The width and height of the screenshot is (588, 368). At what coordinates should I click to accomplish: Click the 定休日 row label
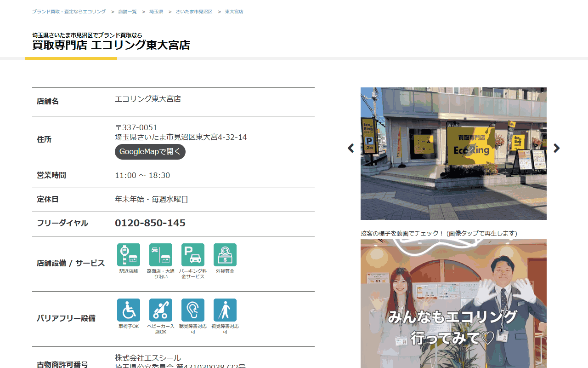[x=48, y=199]
